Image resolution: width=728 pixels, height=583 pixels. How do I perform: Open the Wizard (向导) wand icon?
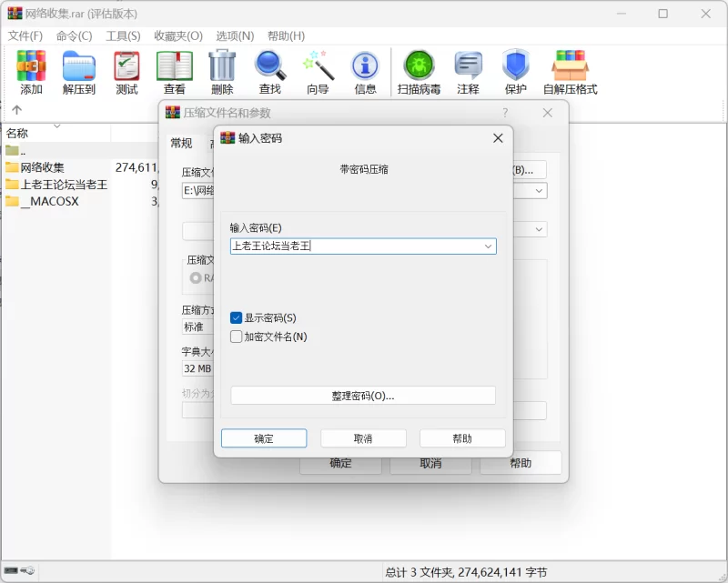point(318,72)
